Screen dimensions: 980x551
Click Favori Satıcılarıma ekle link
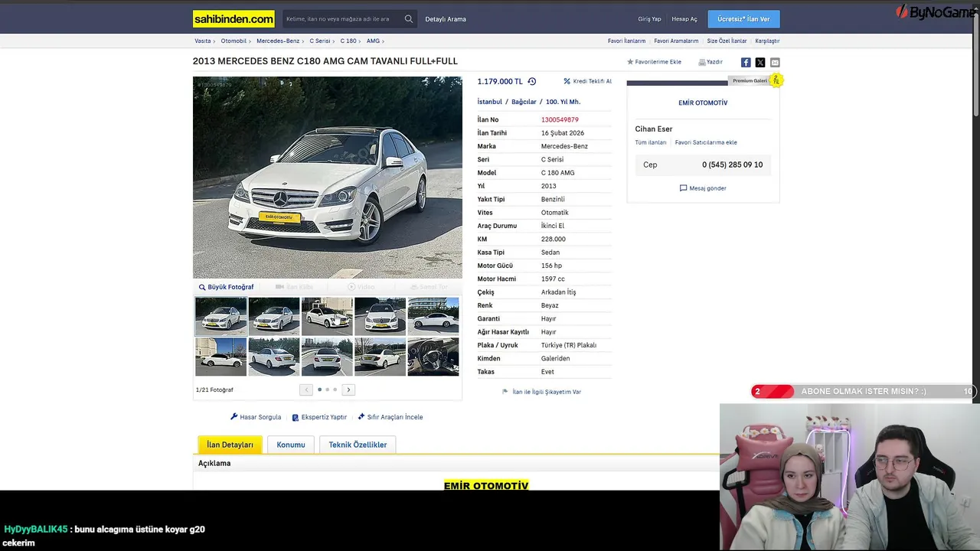(x=706, y=142)
